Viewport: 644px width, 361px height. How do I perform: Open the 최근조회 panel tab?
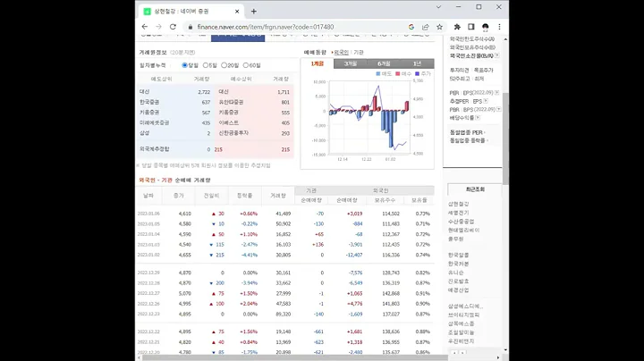[475, 189]
